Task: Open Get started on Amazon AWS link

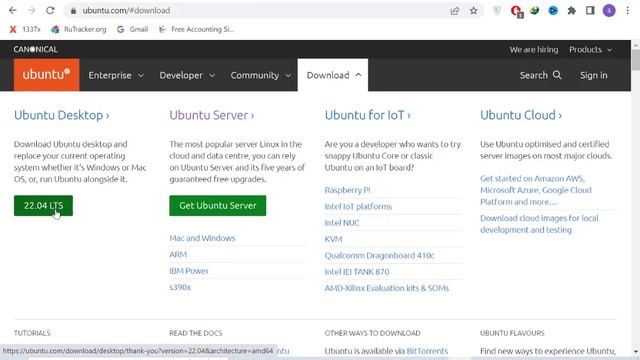Action: tap(536, 190)
